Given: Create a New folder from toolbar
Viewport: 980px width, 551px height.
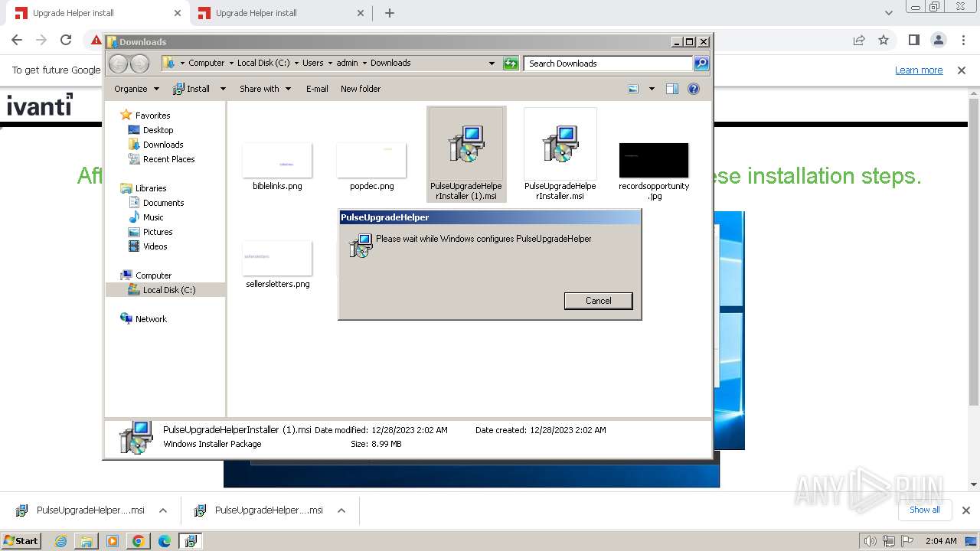Looking at the screenshot, I should [x=361, y=89].
